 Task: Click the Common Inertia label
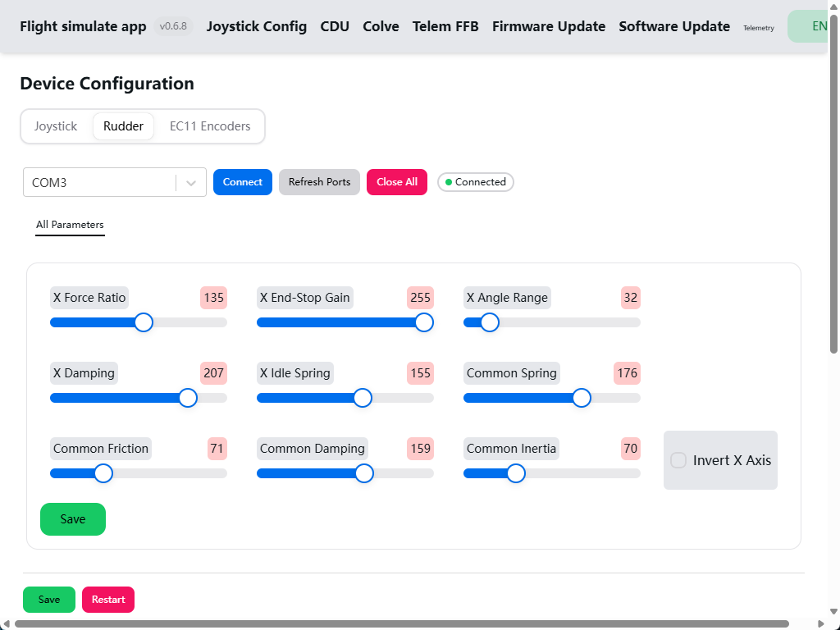tap(512, 449)
